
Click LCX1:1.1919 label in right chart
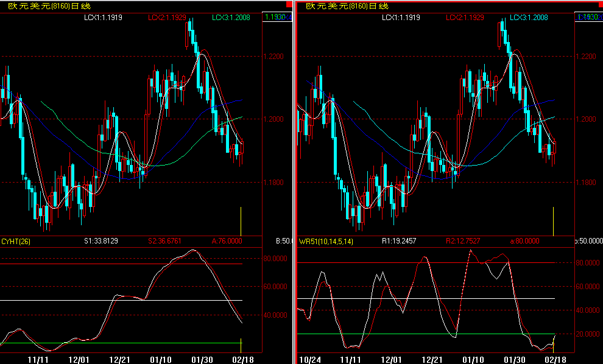coord(401,17)
